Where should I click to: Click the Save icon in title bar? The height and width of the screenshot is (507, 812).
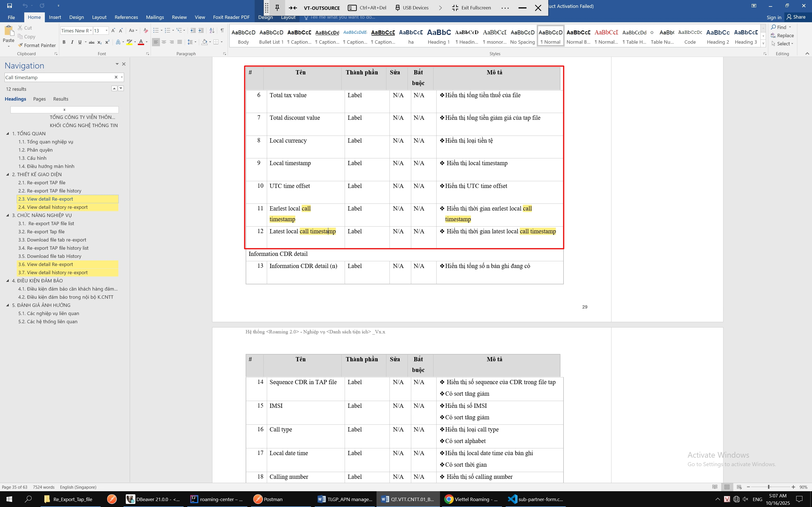pos(9,6)
